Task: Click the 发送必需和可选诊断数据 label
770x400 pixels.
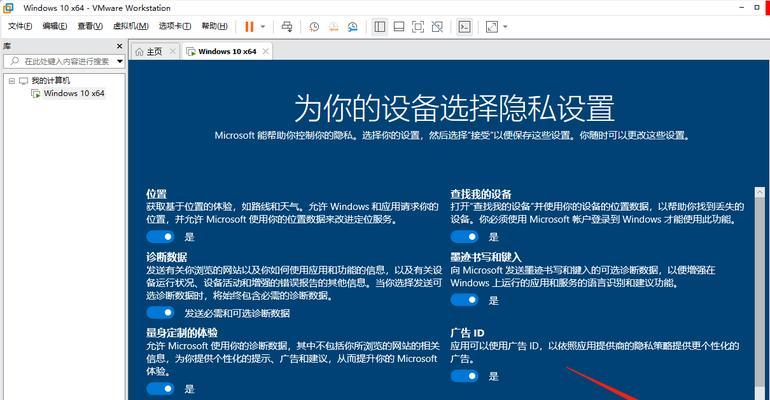Action: pos(237,313)
